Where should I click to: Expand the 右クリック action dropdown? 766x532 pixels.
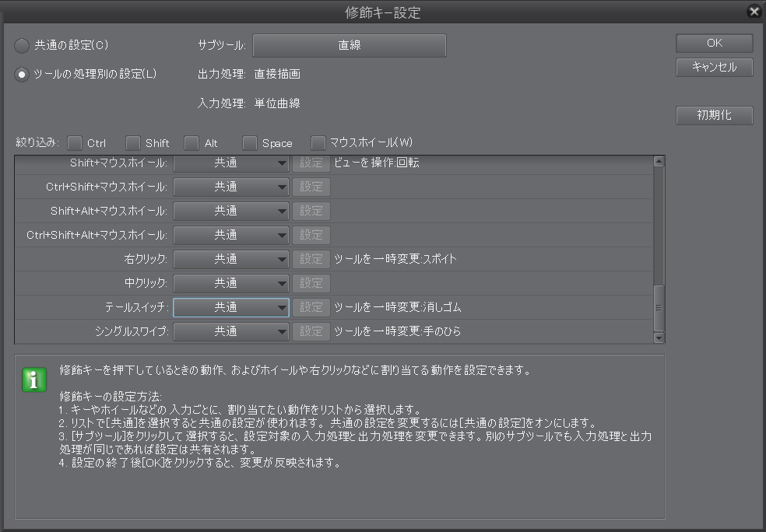coord(230,259)
